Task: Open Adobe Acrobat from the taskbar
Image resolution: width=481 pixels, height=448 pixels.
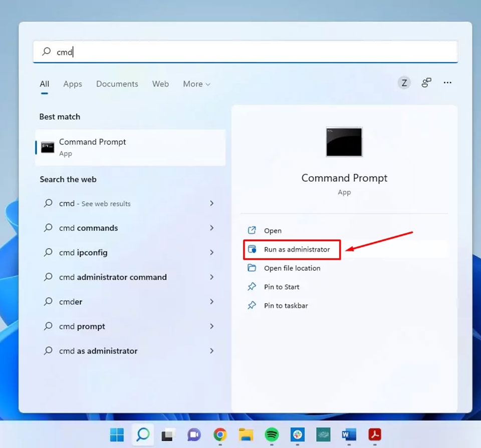Action: click(375, 434)
